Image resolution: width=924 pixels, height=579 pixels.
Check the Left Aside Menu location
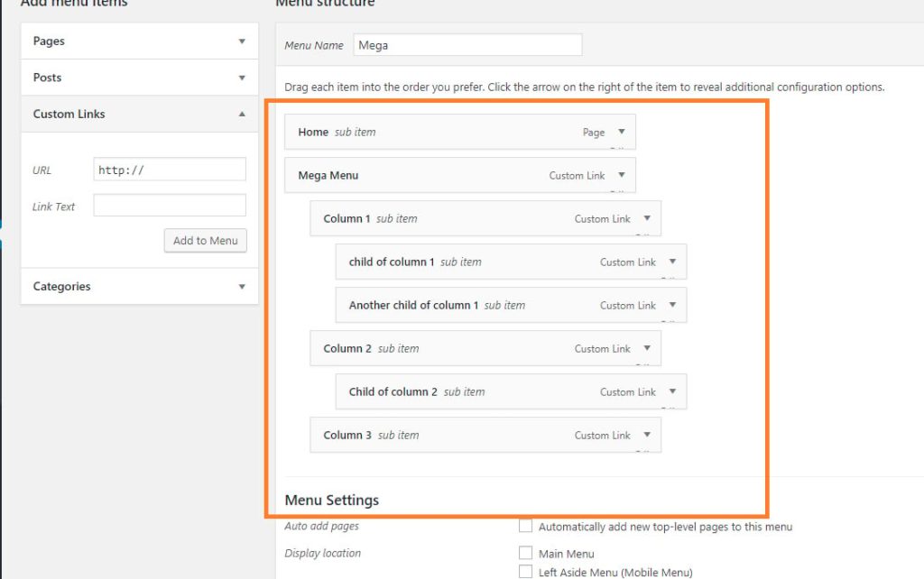coord(525,572)
